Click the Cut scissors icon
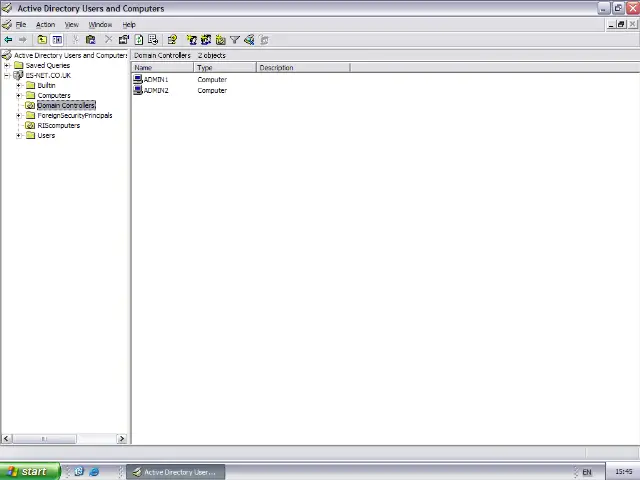 (76, 40)
